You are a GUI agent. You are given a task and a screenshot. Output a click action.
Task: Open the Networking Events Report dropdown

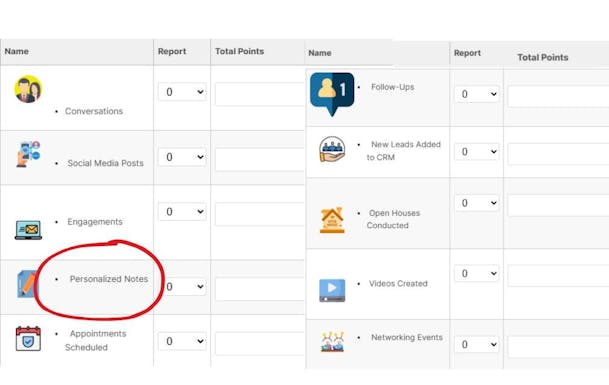pyautogui.click(x=477, y=345)
